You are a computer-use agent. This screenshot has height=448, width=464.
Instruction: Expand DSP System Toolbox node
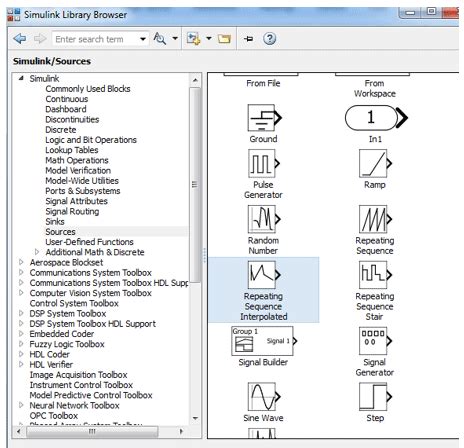click(21, 313)
